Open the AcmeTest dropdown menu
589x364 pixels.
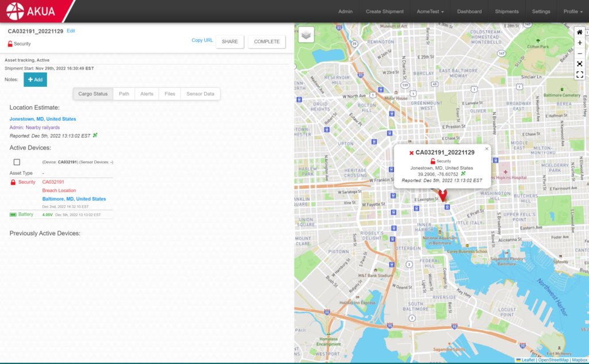pyautogui.click(x=430, y=12)
